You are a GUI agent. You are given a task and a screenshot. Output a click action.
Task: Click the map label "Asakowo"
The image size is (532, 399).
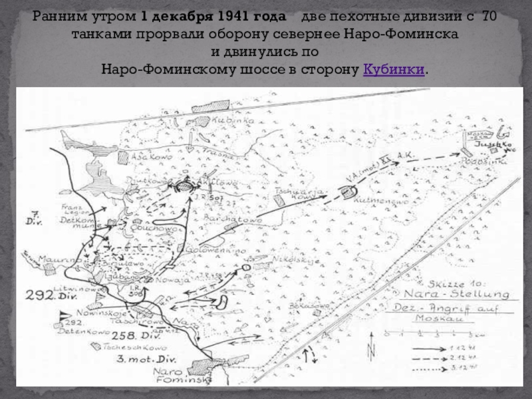(152, 157)
